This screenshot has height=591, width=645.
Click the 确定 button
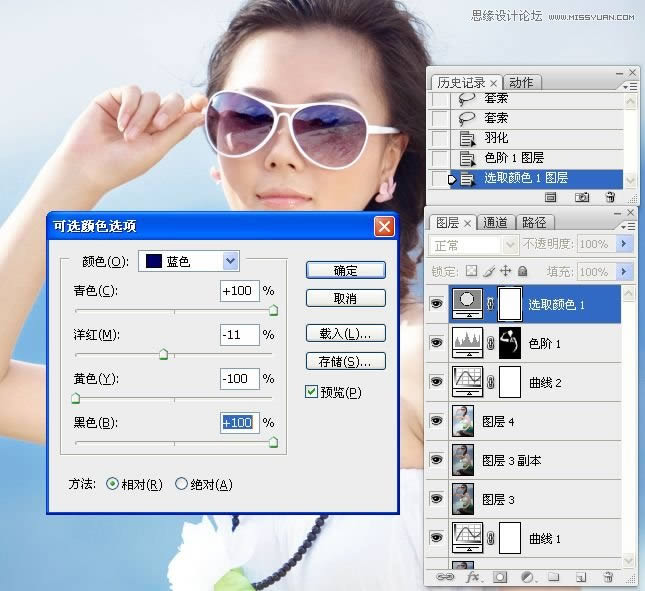point(346,271)
